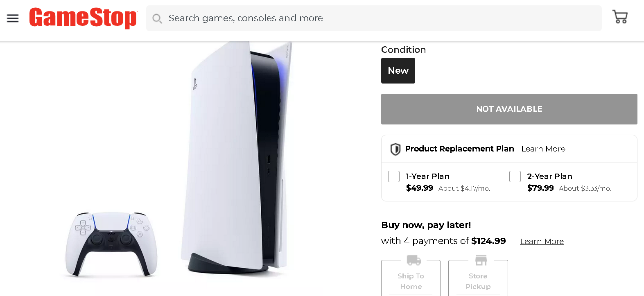Choose the Store Pickup delivery option
Screen dimensions: 644x296
pos(478,281)
